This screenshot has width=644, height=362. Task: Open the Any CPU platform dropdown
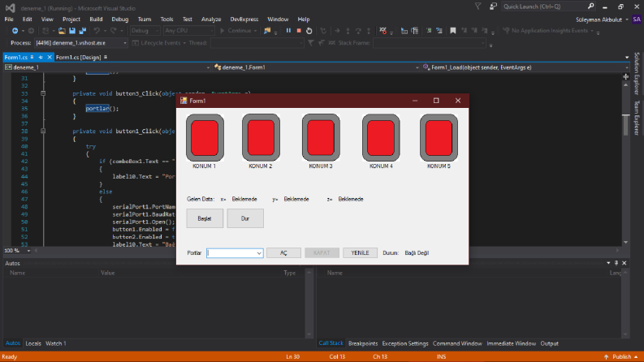189,31
